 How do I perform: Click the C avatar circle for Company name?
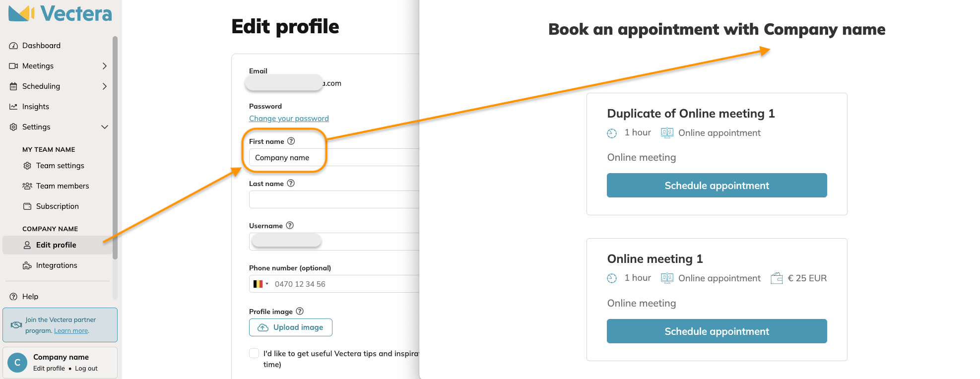(x=17, y=363)
